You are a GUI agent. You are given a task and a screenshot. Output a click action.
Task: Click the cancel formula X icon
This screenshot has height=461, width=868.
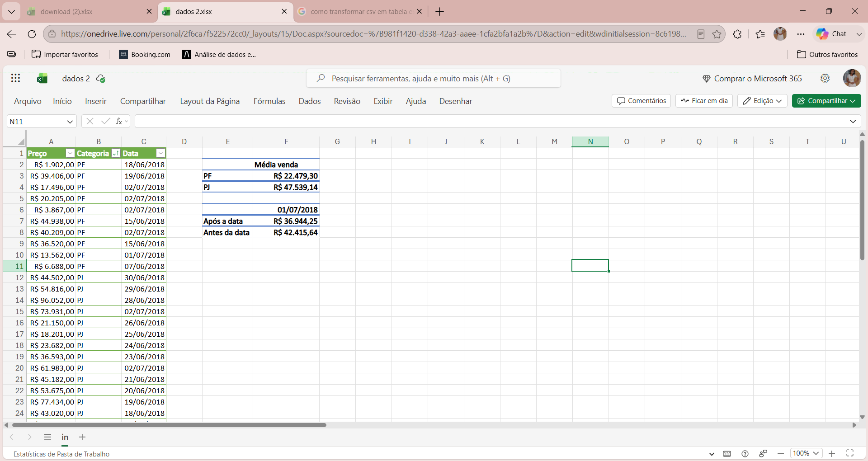(90, 121)
